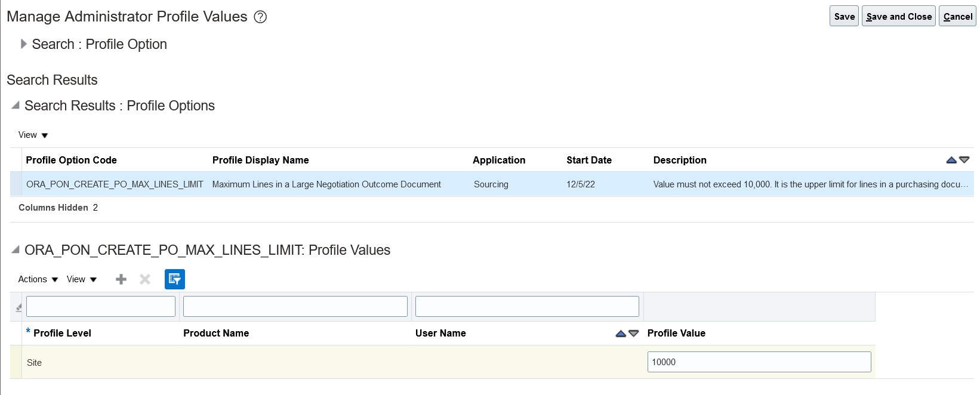Sort Description column descending

tap(964, 160)
